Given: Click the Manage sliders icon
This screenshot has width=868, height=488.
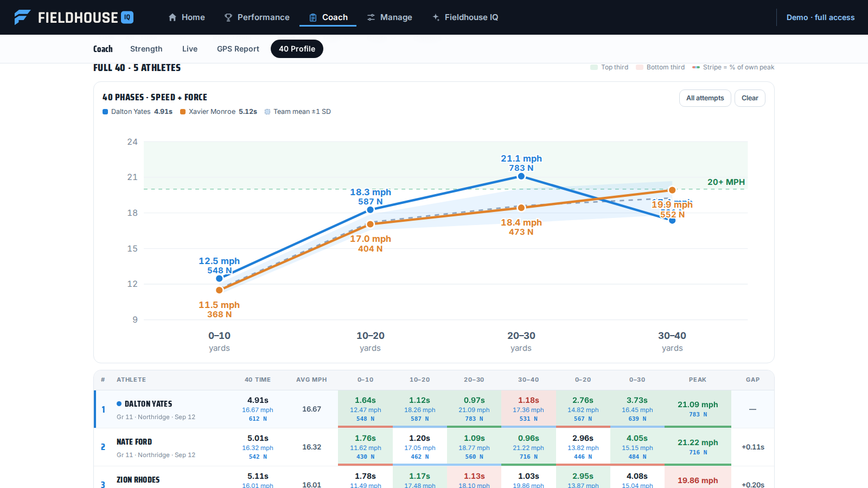Looking at the screenshot, I should [x=371, y=17].
